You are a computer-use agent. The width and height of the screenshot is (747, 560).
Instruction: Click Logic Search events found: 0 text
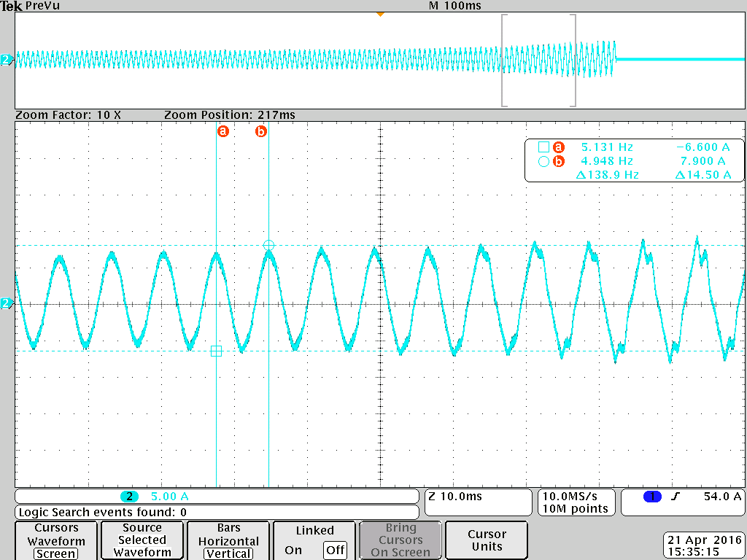(x=102, y=513)
